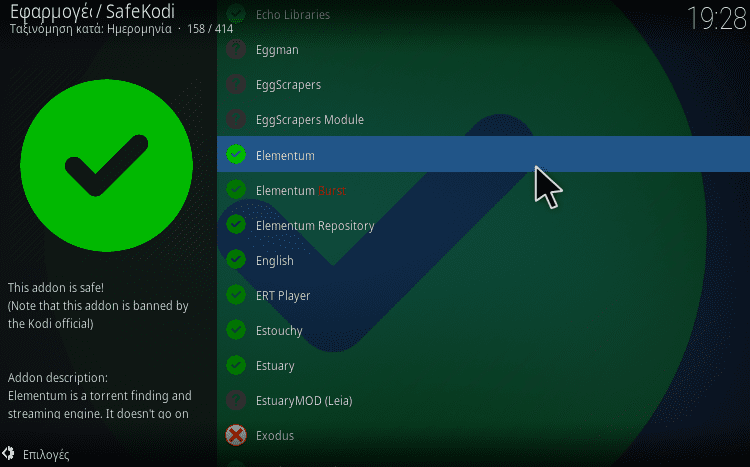Click the green check icon beside Echo Libraries
This screenshot has width=750, height=467.
236,14
